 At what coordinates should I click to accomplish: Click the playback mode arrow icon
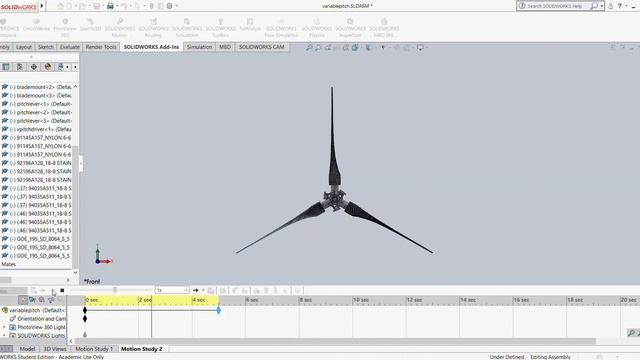196,290
